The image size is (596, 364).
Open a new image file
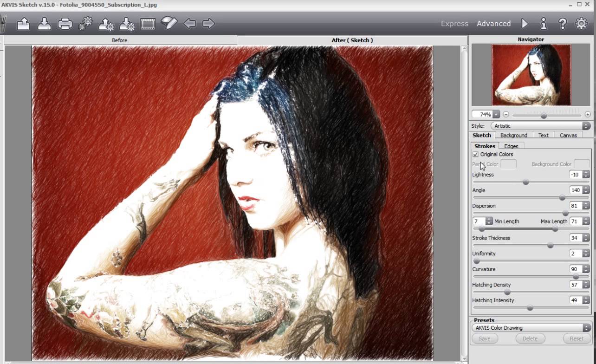[23, 23]
